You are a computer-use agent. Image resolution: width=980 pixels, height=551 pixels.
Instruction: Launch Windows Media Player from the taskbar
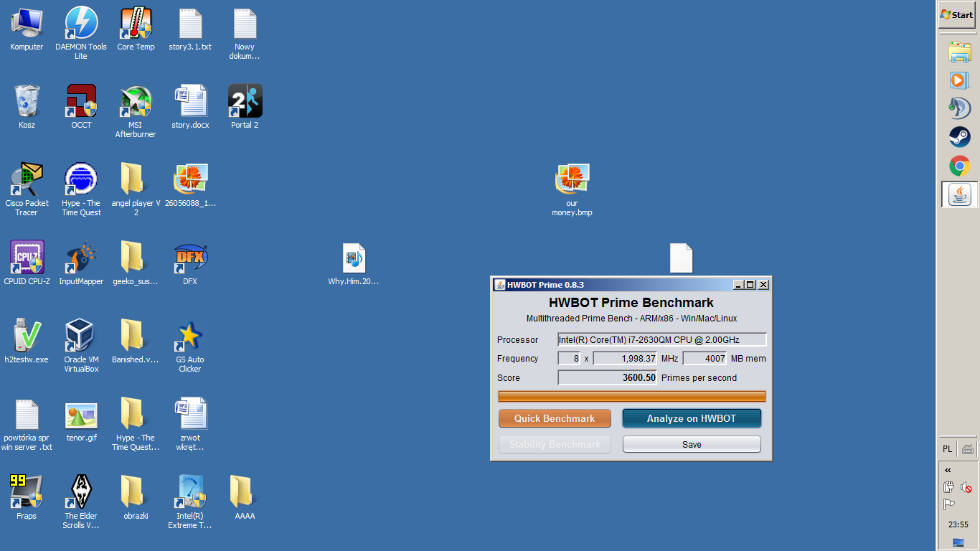959,80
